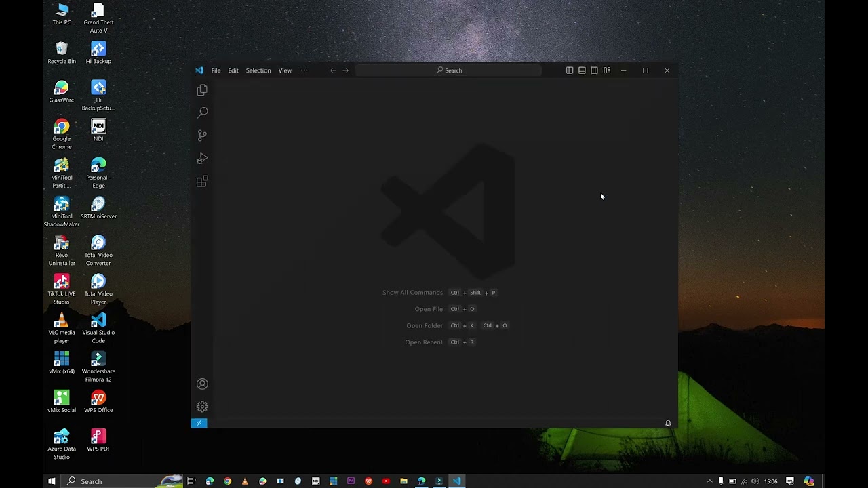Select the vMix (x64) desktop shortcut
The width and height of the screenshot is (868, 488).
(x=62, y=362)
